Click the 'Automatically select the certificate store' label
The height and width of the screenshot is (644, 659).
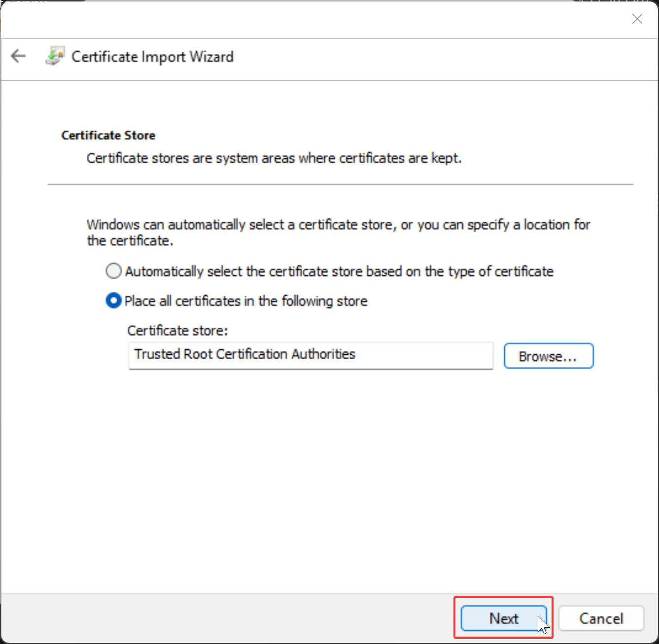pos(339,271)
